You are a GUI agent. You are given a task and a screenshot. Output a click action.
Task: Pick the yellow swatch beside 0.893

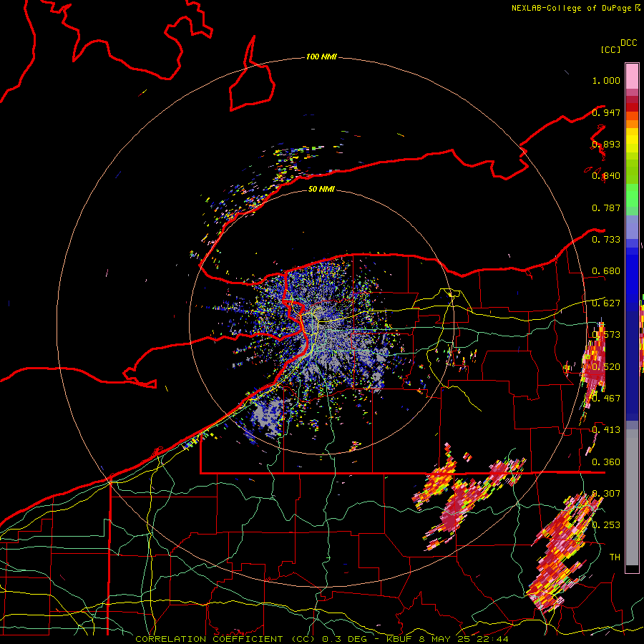(632, 141)
